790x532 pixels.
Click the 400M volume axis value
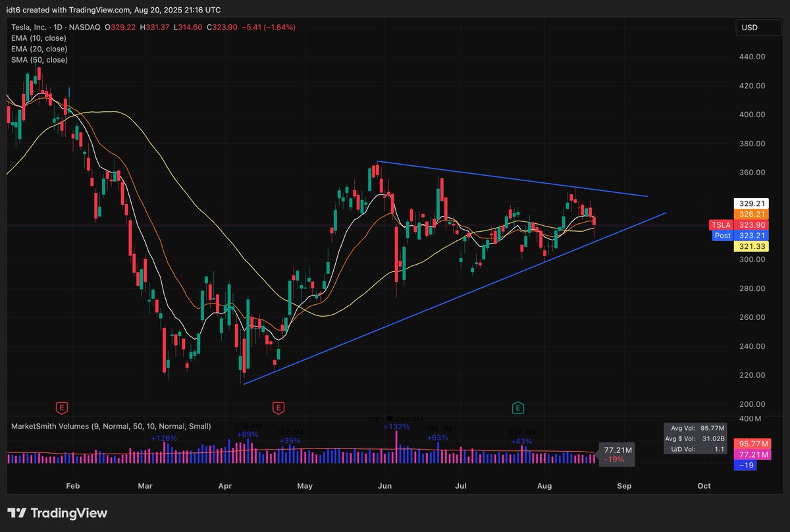click(x=749, y=419)
